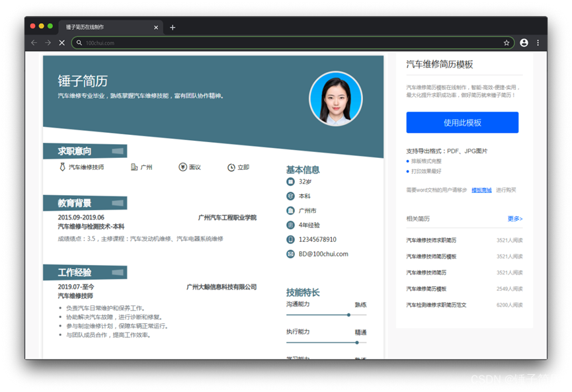Open the 模板商城 link
Viewport: 572px width, 392px height.
pos(481,190)
